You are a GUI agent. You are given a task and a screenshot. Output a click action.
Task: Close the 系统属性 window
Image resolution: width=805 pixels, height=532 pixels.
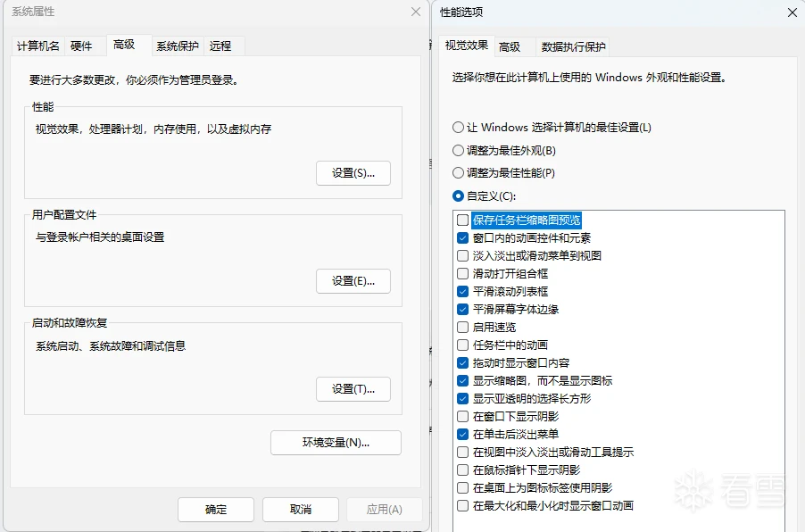(416, 12)
